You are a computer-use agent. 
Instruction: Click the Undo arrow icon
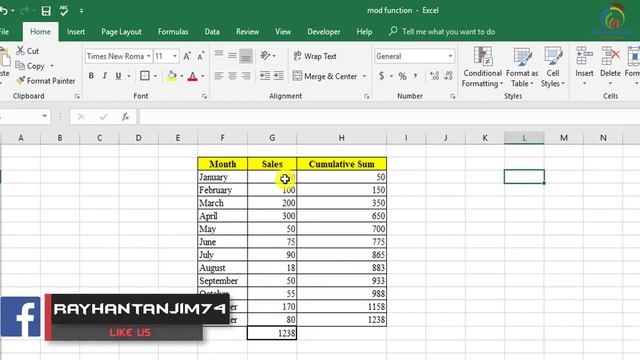(4, 11)
